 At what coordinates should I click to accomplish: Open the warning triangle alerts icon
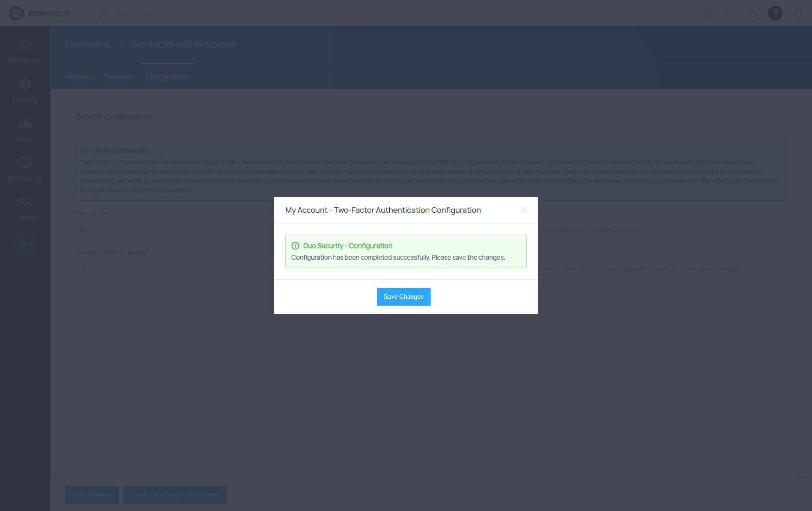(753, 13)
